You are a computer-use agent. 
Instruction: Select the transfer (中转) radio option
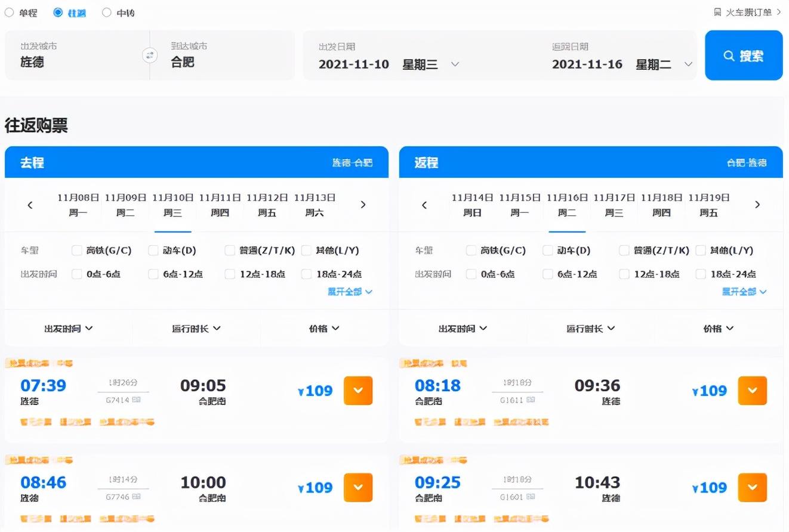click(107, 13)
